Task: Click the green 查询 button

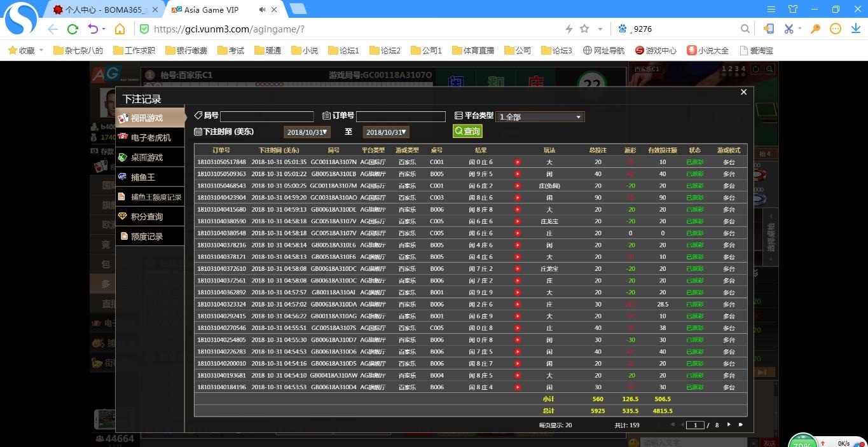Action: (467, 131)
